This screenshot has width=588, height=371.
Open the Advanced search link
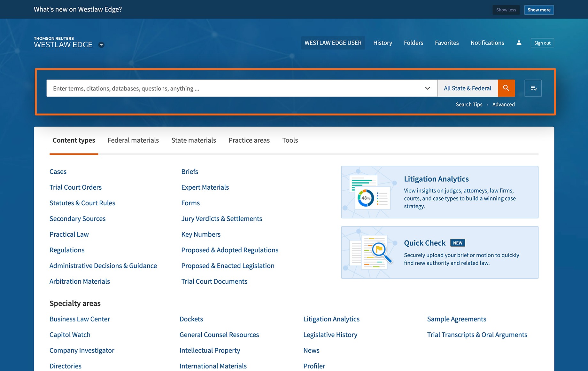[x=503, y=105]
